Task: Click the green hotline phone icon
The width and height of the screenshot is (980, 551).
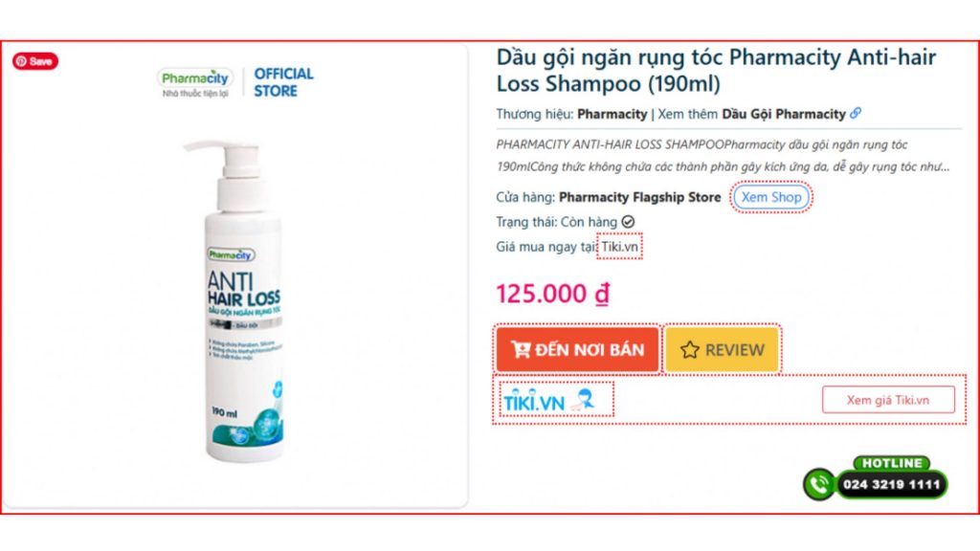Action: pyautogui.click(x=819, y=484)
